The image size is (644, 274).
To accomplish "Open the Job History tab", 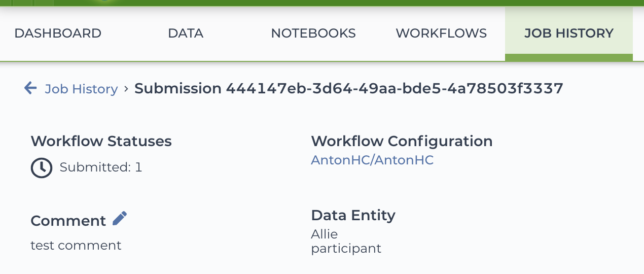I will pyautogui.click(x=569, y=33).
